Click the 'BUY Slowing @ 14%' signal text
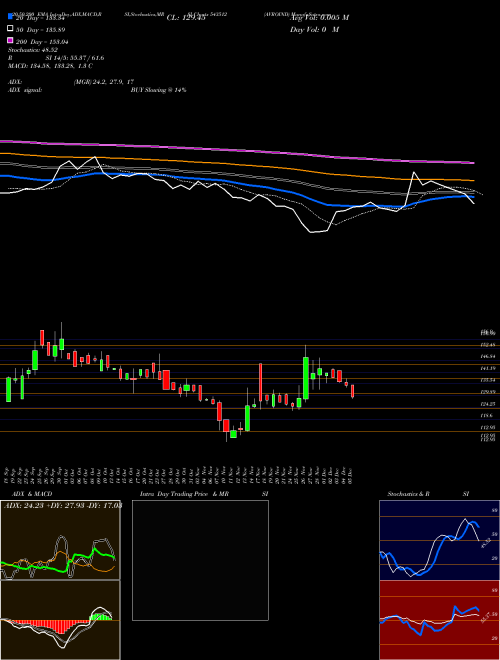500x660 pixels. click(158, 90)
